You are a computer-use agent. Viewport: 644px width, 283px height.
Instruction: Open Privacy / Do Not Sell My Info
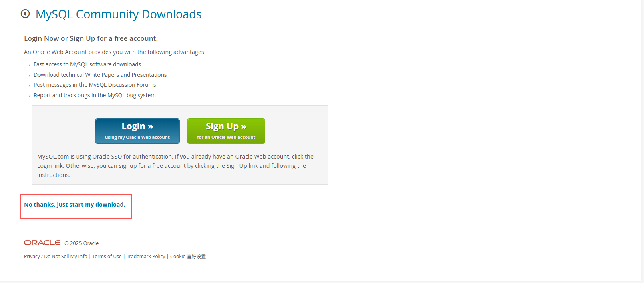point(56,257)
